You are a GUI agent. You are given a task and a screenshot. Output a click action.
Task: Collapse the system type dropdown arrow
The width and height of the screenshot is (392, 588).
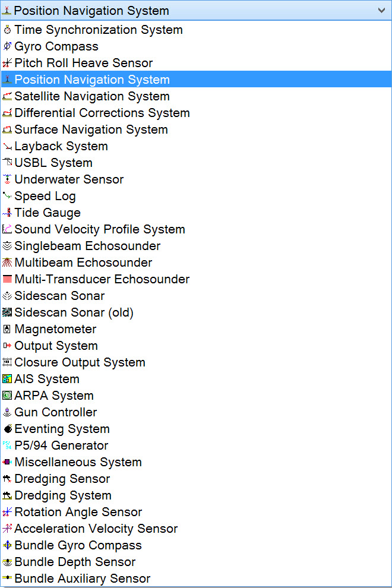coord(381,11)
